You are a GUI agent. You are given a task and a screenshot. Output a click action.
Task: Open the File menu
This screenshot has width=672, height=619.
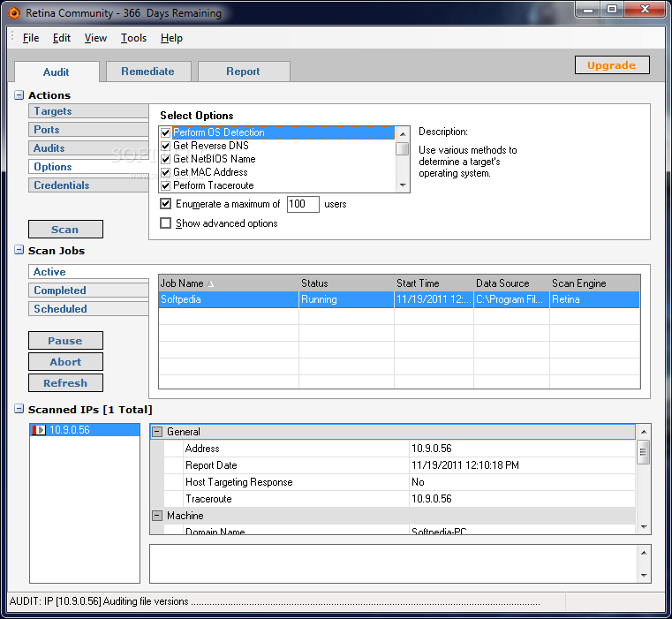coord(31,38)
